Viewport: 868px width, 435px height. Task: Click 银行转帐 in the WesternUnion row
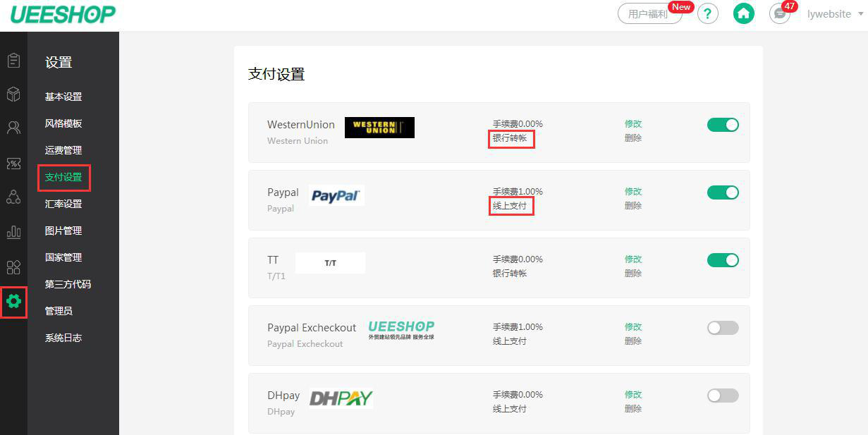click(510, 138)
